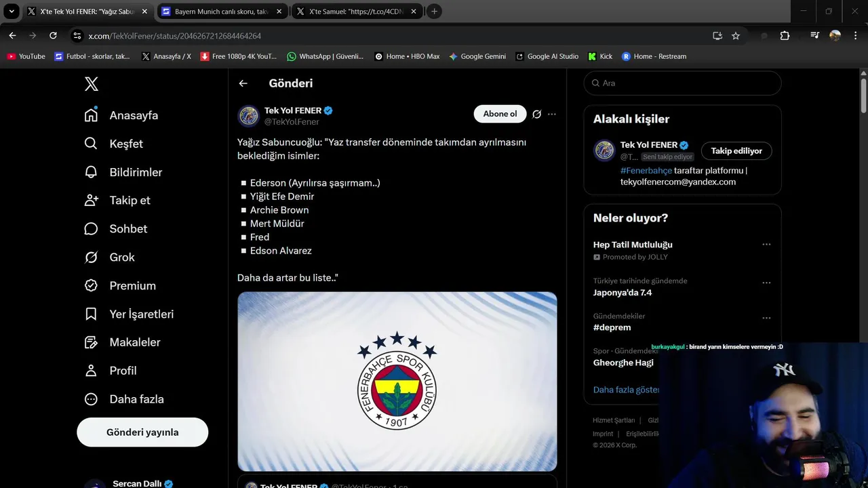The image size is (868, 488).
Task: Click the Makaleler articles icon
Action: [91, 343]
